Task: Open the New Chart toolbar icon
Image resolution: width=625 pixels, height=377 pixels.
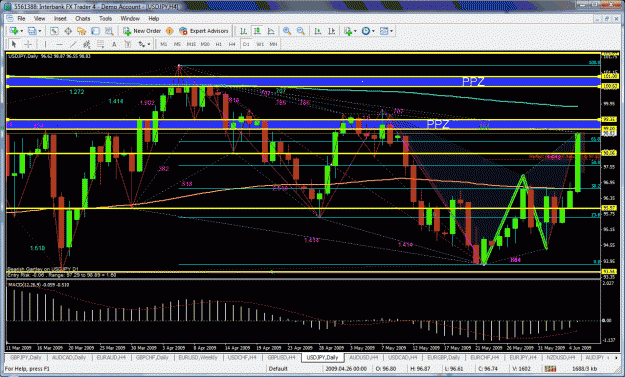Action: [x=14, y=31]
